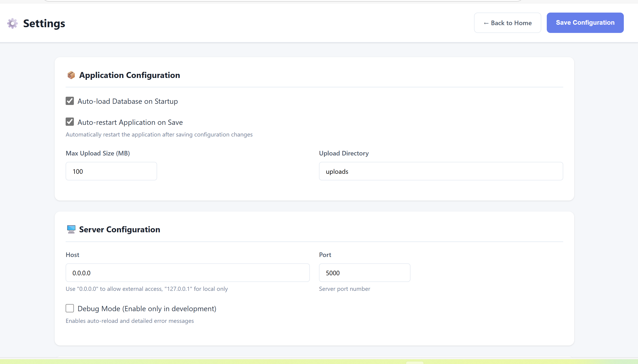
Task: Go Back to Home
Action: click(507, 23)
